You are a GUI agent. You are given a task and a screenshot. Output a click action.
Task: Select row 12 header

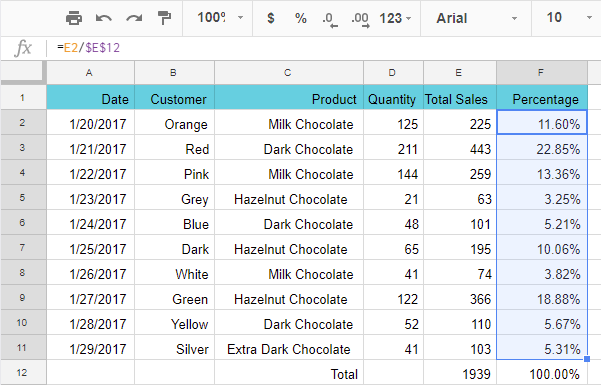(x=23, y=372)
